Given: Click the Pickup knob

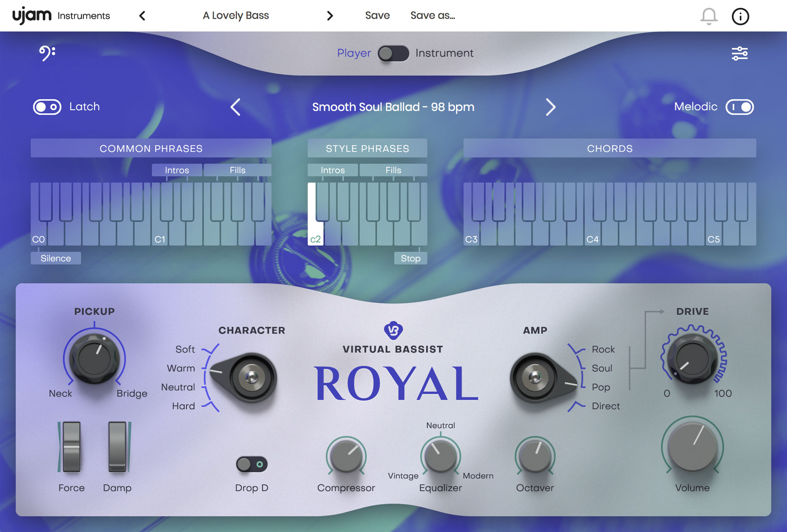Looking at the screenshot, I should [94, 358].
